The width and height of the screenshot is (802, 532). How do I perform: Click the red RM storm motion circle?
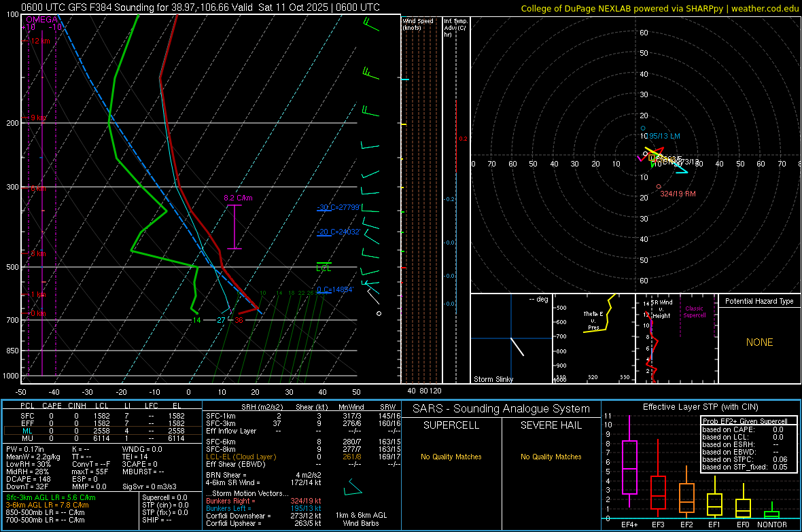(659, 187)
